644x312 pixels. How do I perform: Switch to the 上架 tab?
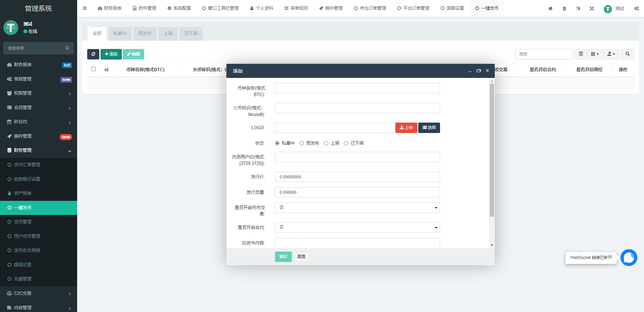click(168, 34)
